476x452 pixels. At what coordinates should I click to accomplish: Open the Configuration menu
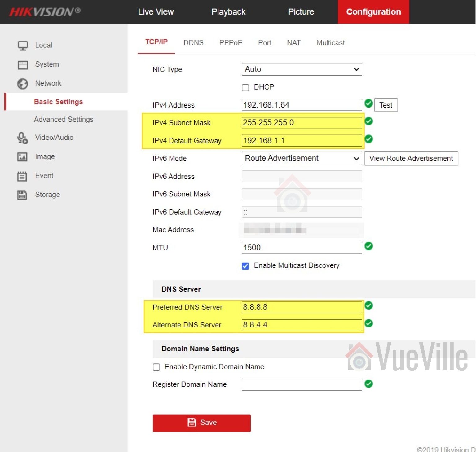point(373,12)
